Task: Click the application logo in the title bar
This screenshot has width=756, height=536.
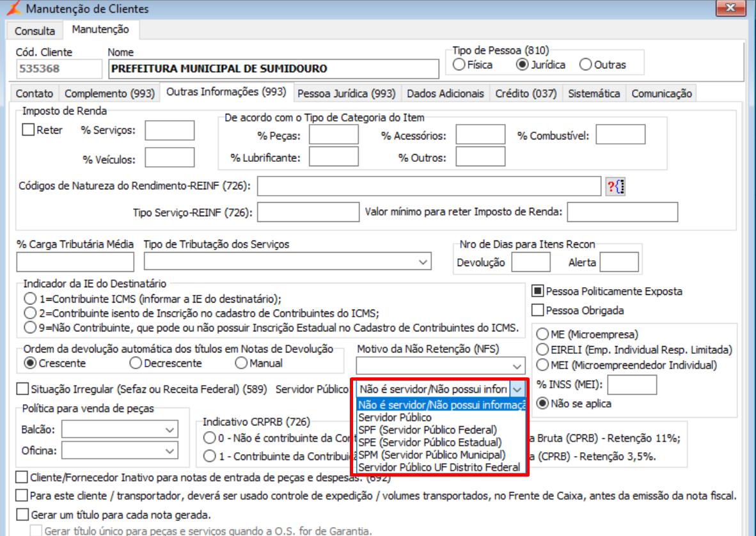Action: point(13,8)
